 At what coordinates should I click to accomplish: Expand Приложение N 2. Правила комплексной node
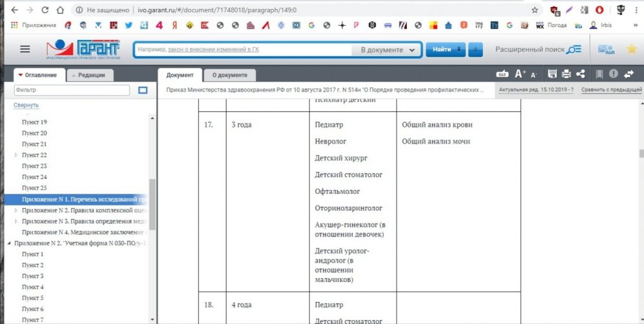(x=16, y=210)
